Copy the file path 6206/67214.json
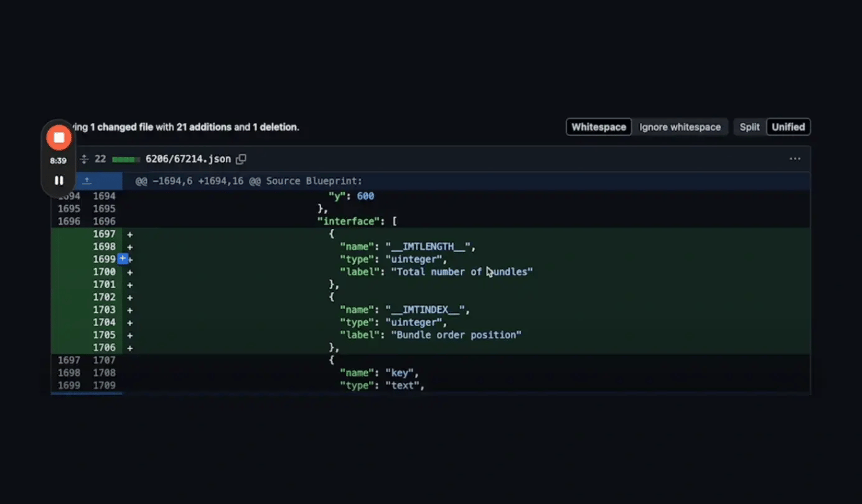 241,159
